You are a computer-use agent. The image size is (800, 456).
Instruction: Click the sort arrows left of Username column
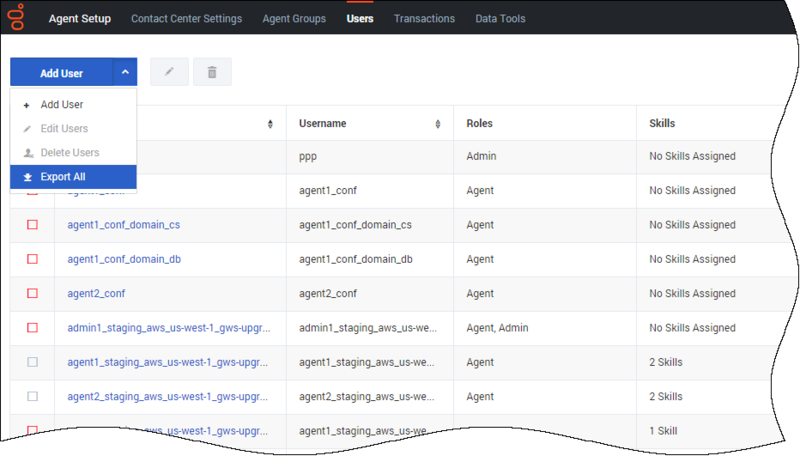pyautogui.click(x=270, y=124)
